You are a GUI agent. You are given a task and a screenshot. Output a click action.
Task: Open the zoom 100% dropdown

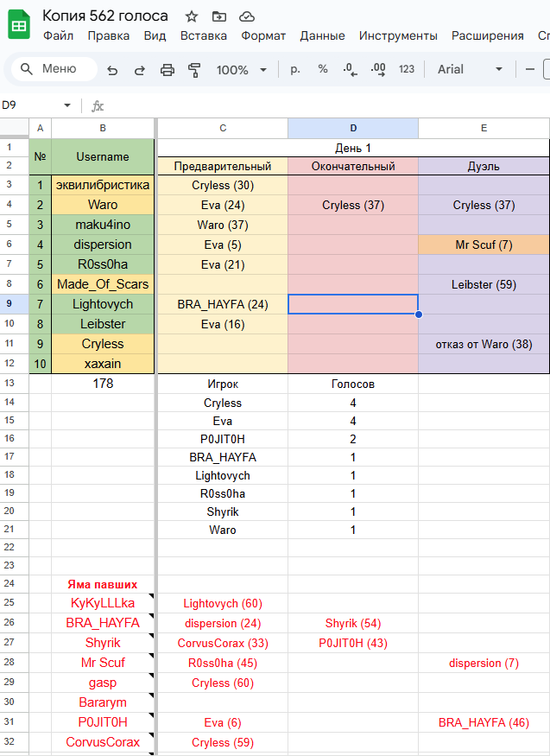(241, 70)
